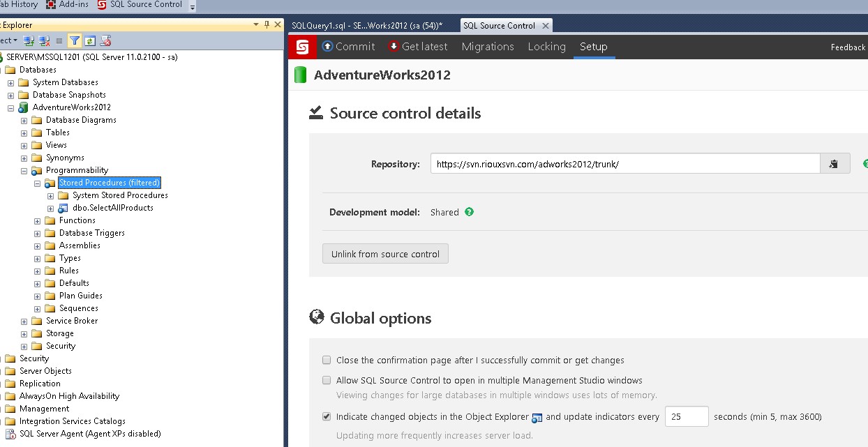Click Unlink from source control button
The width and height of the screenshot is (868, 447).
385,254
